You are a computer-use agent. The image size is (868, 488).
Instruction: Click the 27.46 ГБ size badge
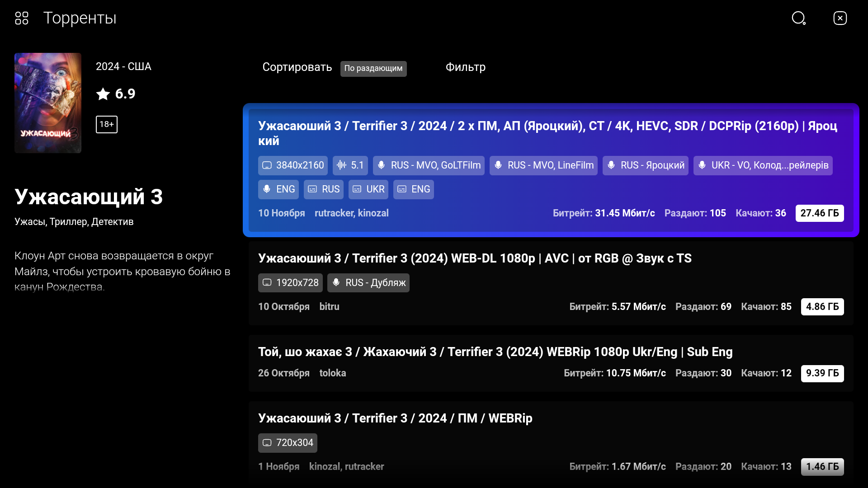point(819,213)
